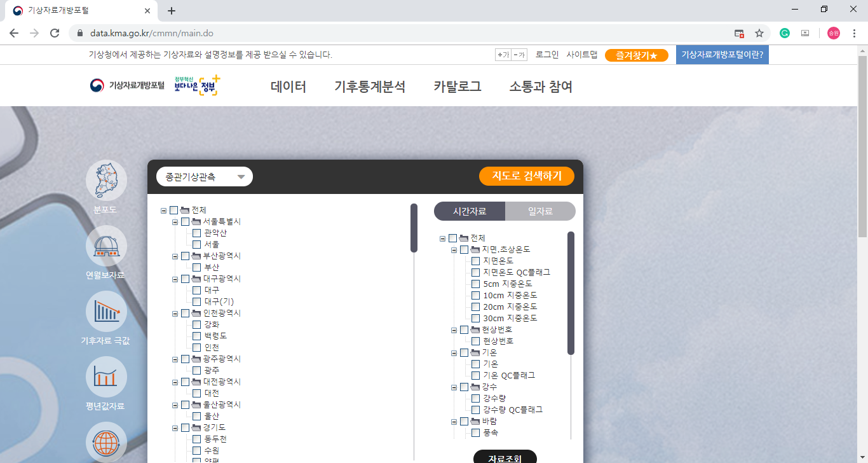Image resolution: width=868 pixels, height=463 pixels.
Task: Select 20cm 지중온도 label
Action: tap(510, 307)
